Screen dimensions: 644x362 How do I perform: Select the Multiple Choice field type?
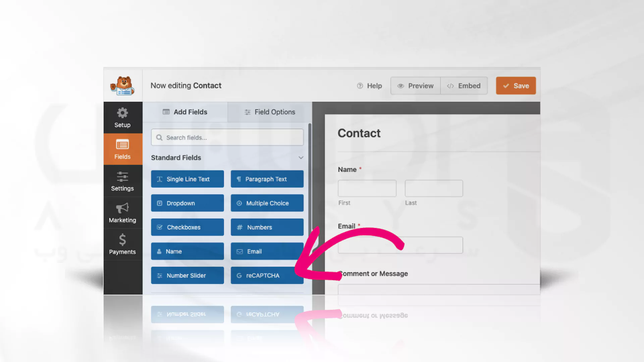[x=267, y=203]
